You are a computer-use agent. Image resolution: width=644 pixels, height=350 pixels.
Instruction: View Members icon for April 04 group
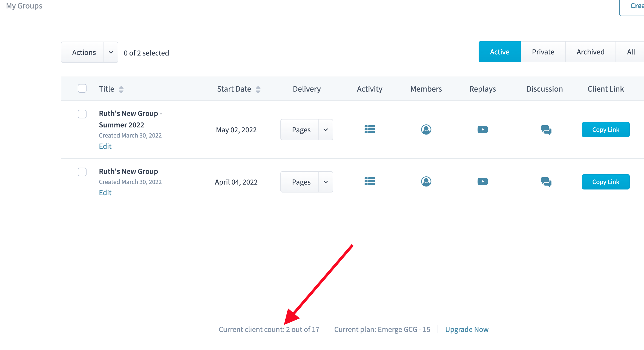pos(426,181)
